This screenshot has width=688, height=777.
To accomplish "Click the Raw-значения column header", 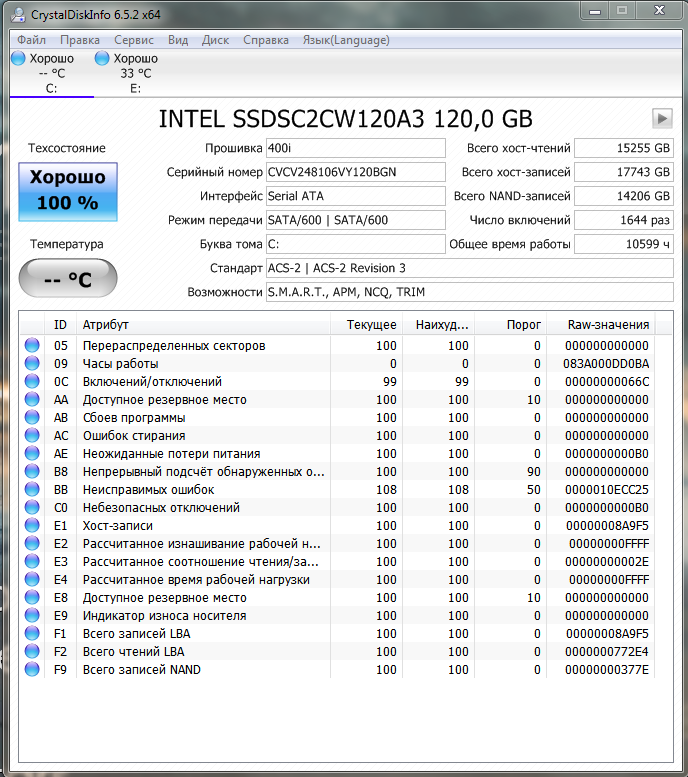I will (601, 325).
